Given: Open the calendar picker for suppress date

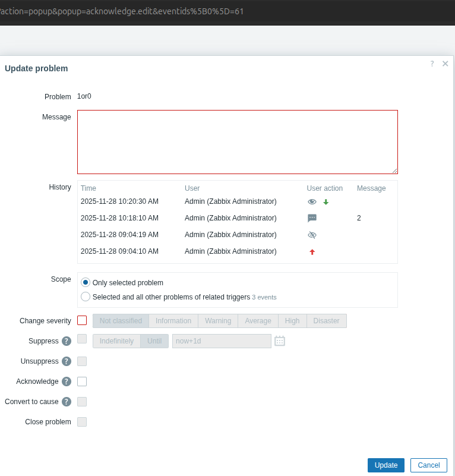Looking at the screenshot, I should pyautogui.click(x=280, y=341).
